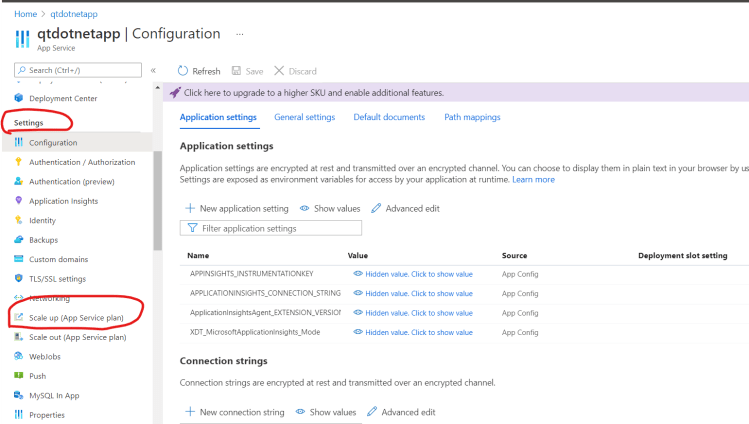Switch to General settings tab

pos(305,117)
